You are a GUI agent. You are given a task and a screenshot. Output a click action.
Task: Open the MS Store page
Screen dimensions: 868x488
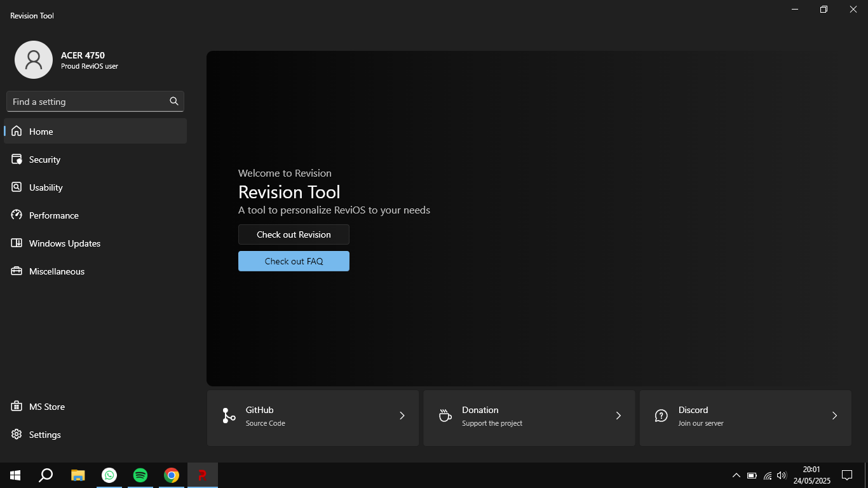(x=95, y=406)
